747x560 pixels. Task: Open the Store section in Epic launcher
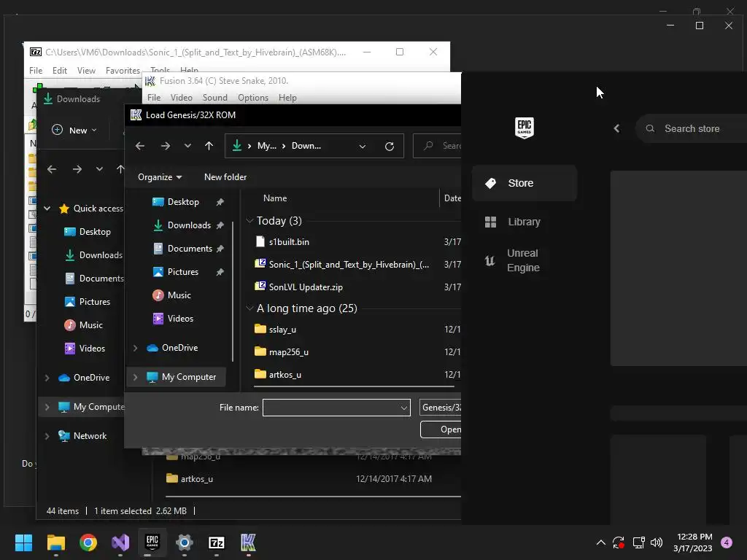524,183
